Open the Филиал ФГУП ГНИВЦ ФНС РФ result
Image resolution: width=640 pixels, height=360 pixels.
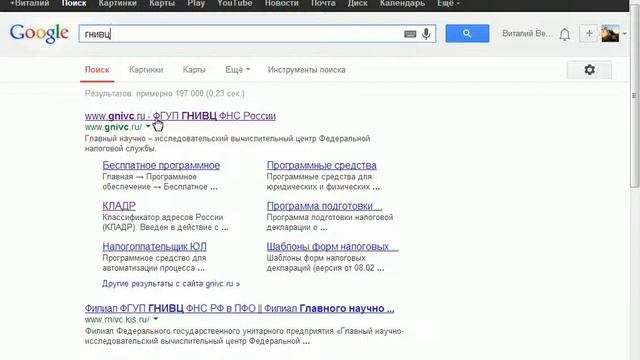click(240, 309)
